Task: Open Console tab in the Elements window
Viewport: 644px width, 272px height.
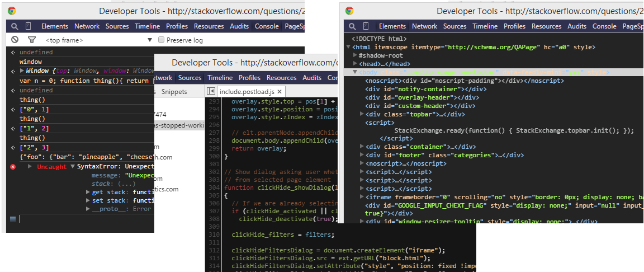Action: tap(604, 26)
